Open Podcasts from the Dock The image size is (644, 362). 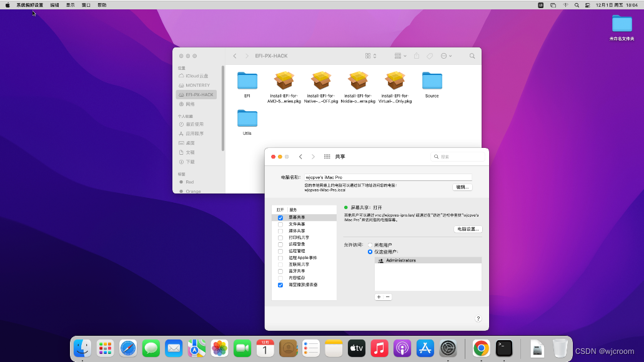click(x=402, y=348)
